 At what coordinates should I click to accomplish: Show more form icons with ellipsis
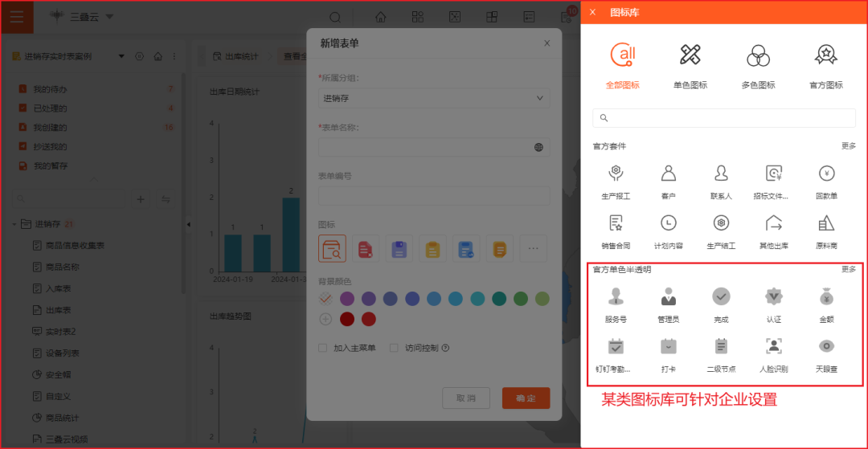(534, 248)
